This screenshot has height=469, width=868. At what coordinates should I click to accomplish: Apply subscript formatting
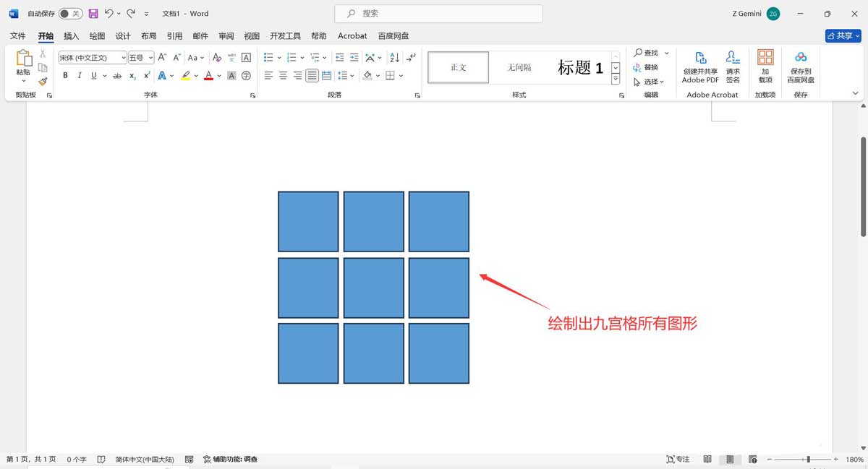[132, 75]
